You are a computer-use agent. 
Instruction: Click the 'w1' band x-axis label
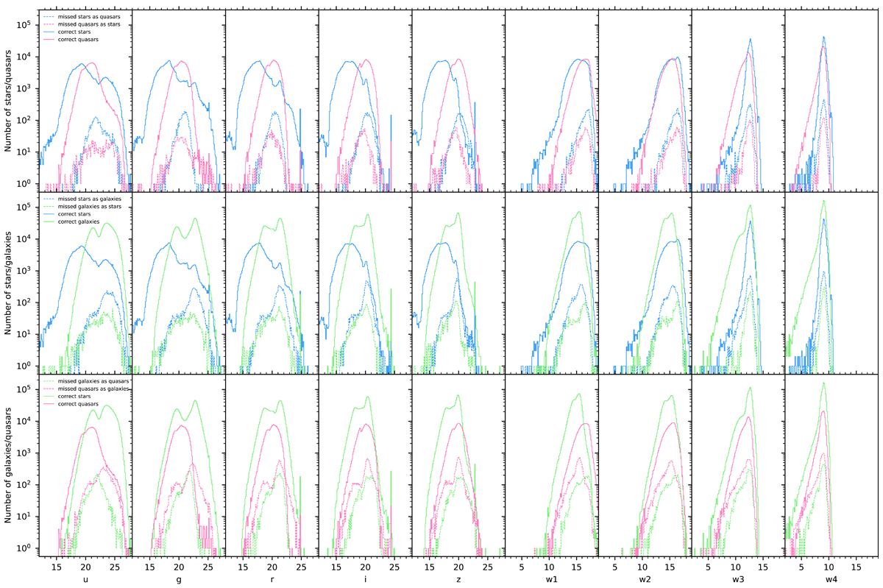(x=552, y=579)
